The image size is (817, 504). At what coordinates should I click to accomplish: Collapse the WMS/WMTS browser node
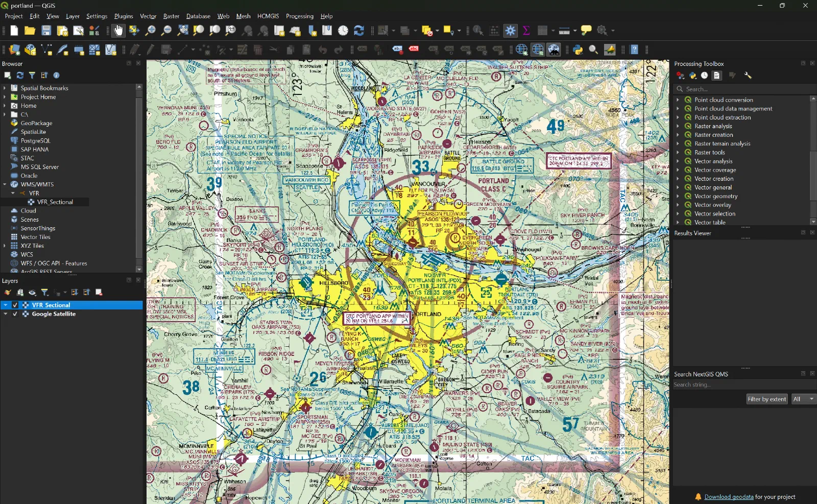(5, 184)
